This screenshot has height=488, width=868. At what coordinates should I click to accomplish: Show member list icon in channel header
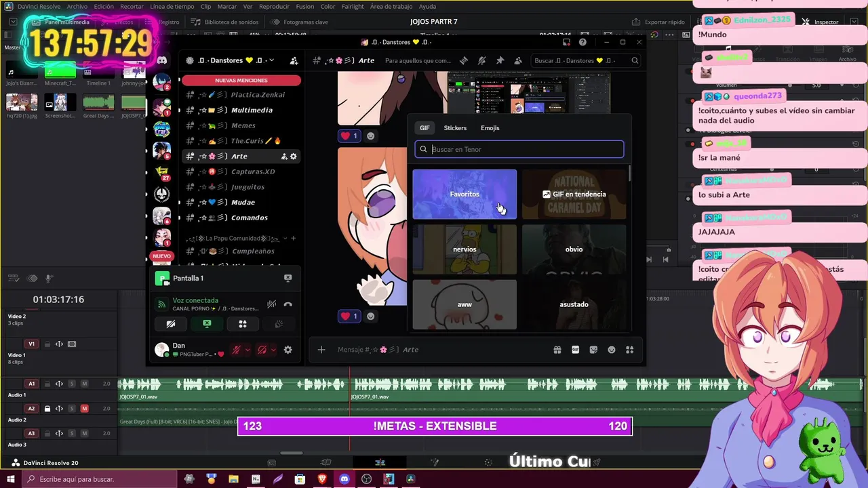[x=518, y=60]
